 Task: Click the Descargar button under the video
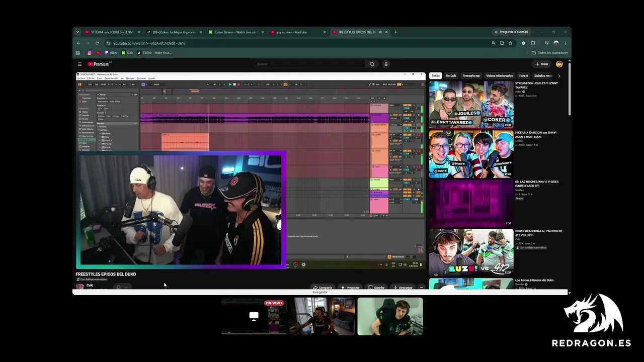coord(403,288)
